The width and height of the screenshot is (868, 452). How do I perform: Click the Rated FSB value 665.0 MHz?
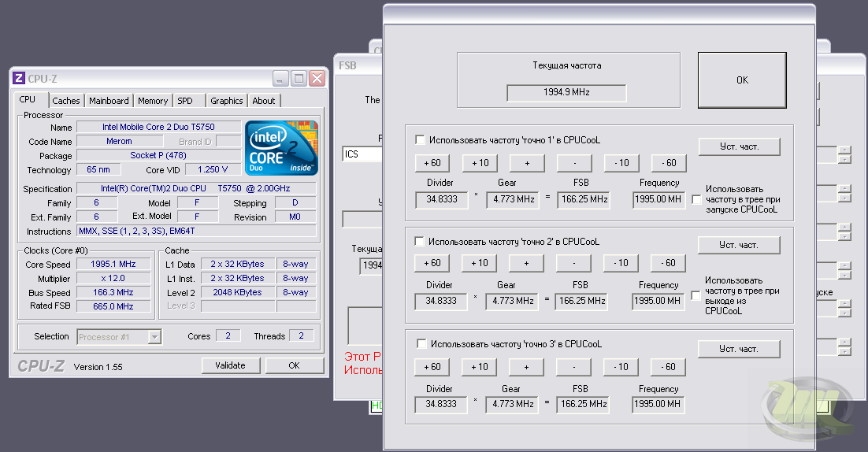113,306
